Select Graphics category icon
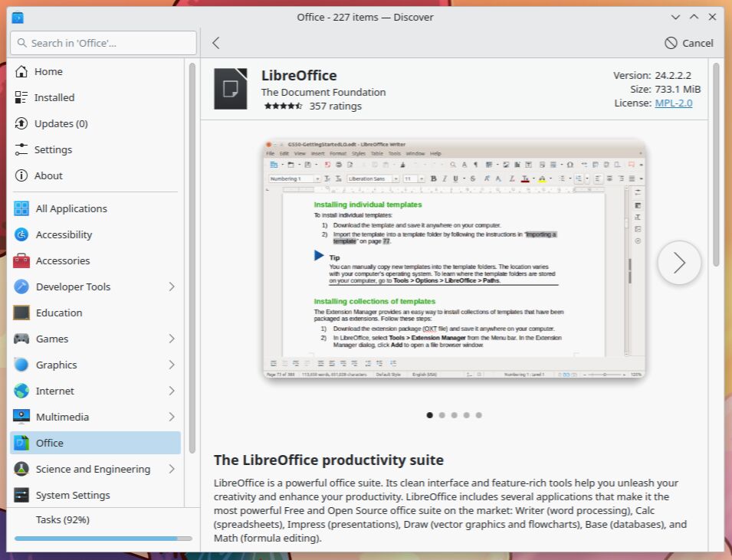This screenshot has height=560, width=732. click(x=21, y=365)
